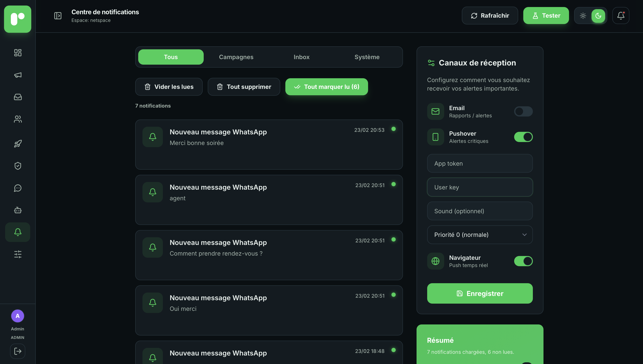Focus the Sound (optionnel) field
The height and width of the screenshot is (364, 643).
[x=480, y=211]
